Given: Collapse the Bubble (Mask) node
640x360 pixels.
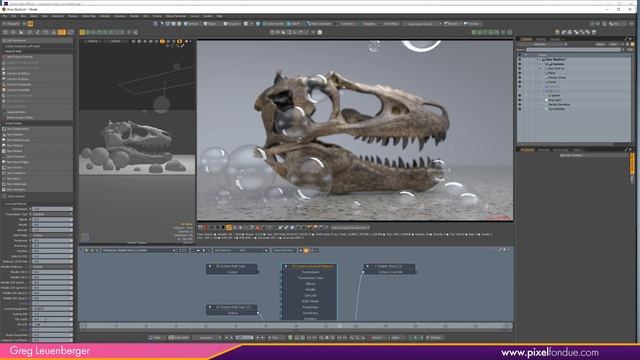Looking at the screenshot, I should tap(367, 266).
